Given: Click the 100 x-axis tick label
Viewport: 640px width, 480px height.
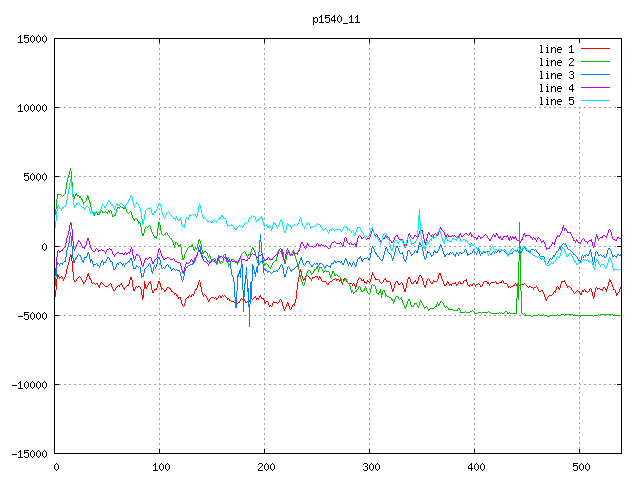Looking at the screenshot, I should [160, 467].
